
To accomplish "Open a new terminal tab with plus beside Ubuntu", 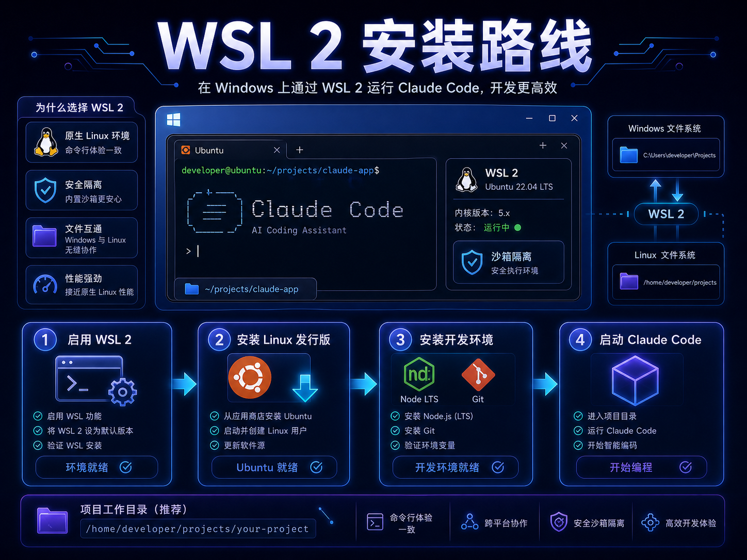I will [300, 150].
